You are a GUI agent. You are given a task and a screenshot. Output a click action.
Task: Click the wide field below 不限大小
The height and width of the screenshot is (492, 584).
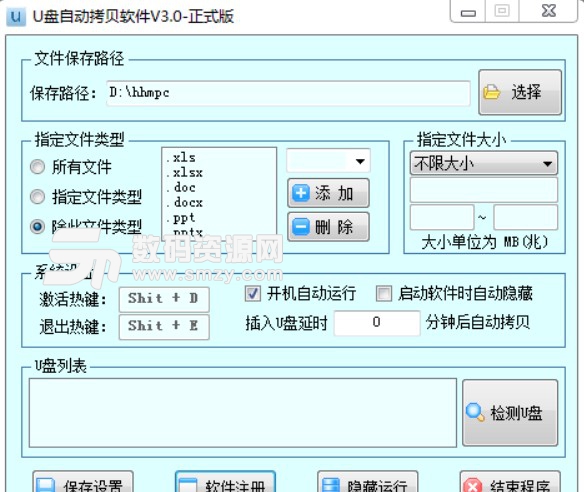(484, 190)
